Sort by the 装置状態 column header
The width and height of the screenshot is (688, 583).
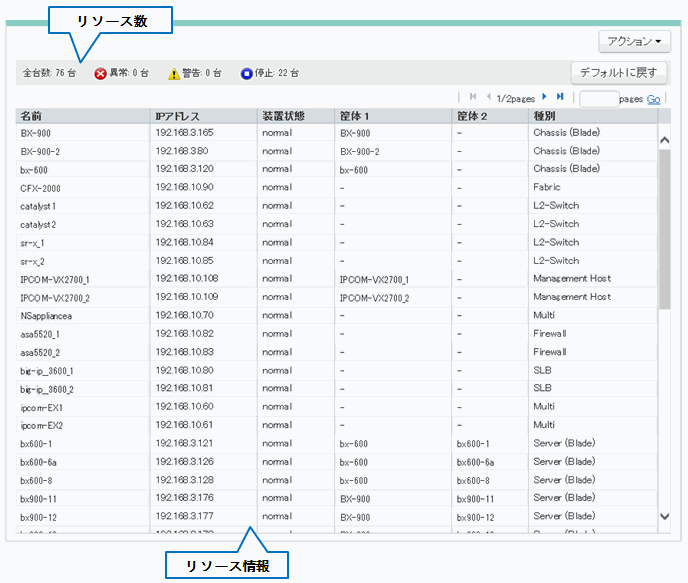296,116
